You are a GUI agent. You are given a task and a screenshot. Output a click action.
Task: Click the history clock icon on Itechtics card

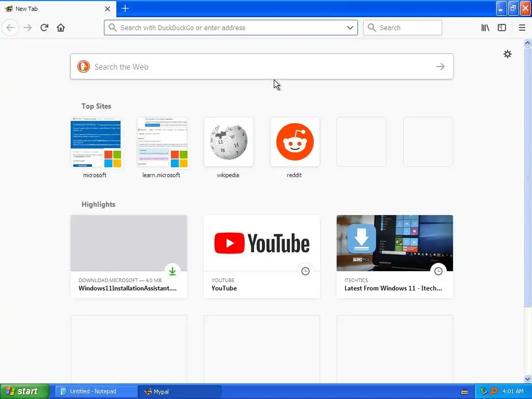click(438, 271)
